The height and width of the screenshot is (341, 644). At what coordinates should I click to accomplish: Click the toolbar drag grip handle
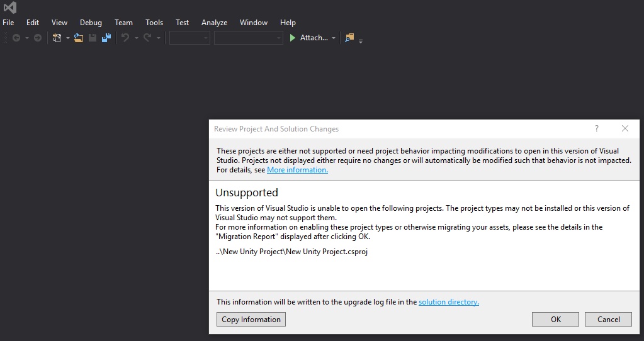click(x=6, y=38)
